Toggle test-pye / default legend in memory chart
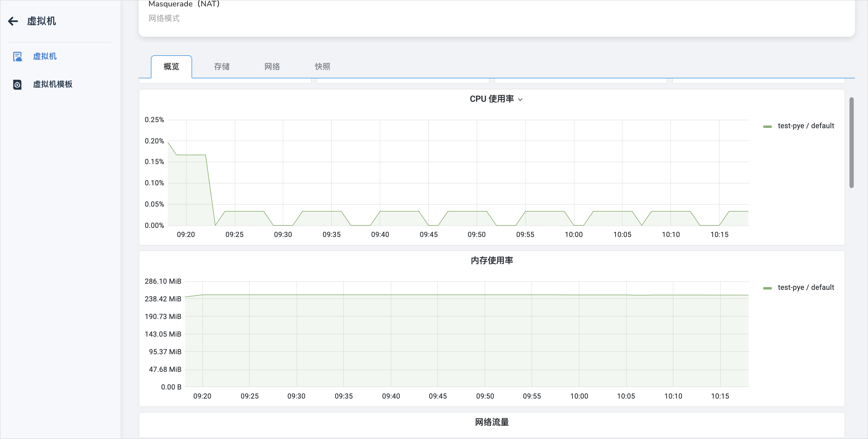The image size is (868, 439). (806, 287)
